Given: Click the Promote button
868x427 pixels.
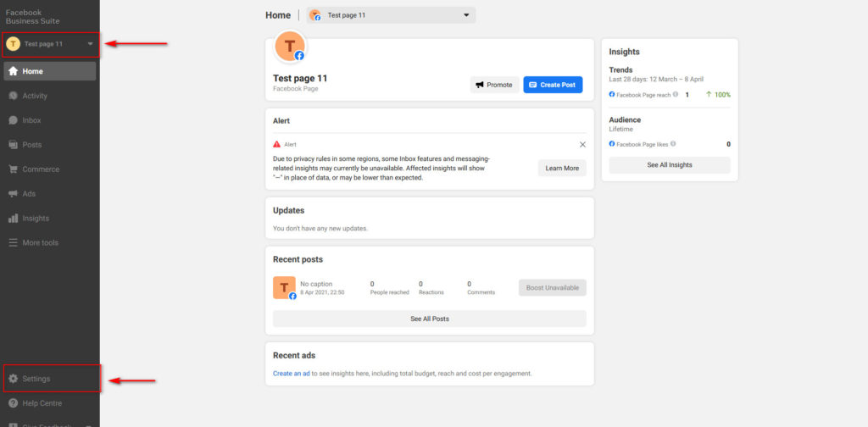Looking at the screenshot, I should coord(494,85).
